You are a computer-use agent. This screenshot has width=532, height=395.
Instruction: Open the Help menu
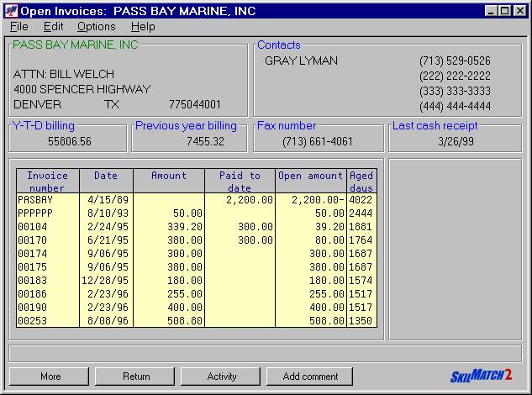click(x=143, y=26)
